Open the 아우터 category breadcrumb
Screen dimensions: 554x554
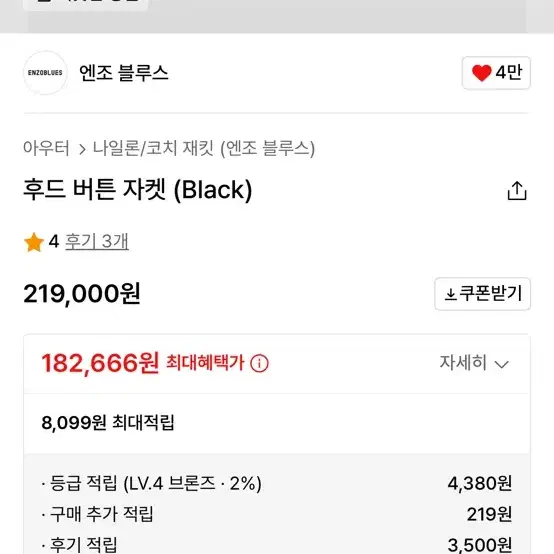(x=46, y=148)
